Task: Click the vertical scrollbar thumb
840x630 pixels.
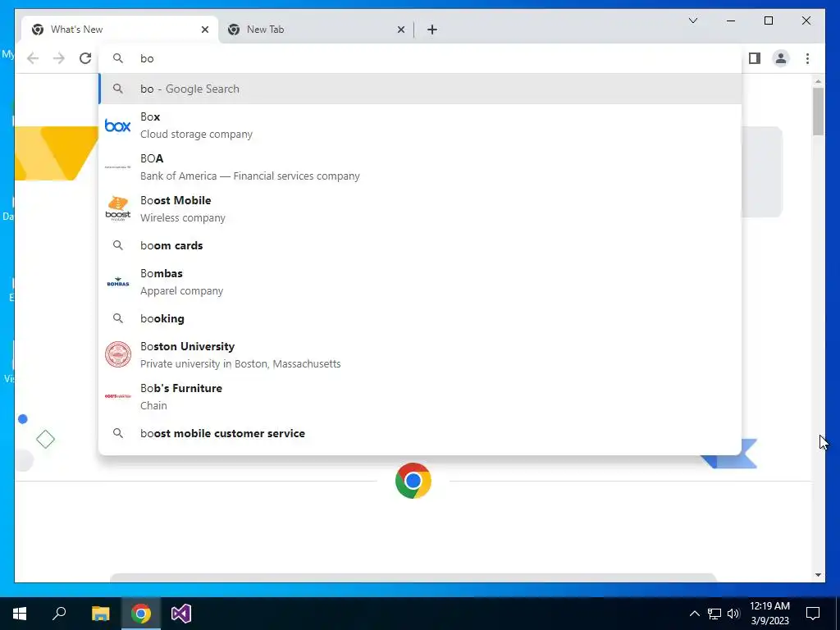Action: tap(818, 111)
